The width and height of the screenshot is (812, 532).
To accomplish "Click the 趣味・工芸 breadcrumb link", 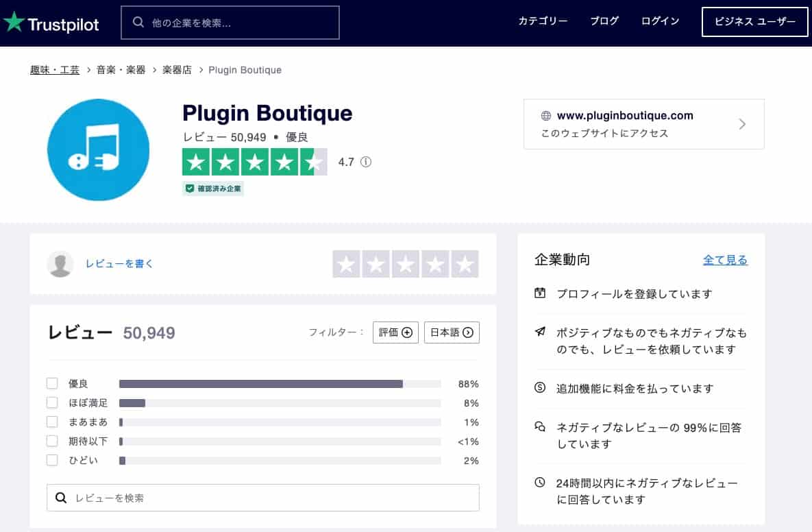I will tap(55, 70).
